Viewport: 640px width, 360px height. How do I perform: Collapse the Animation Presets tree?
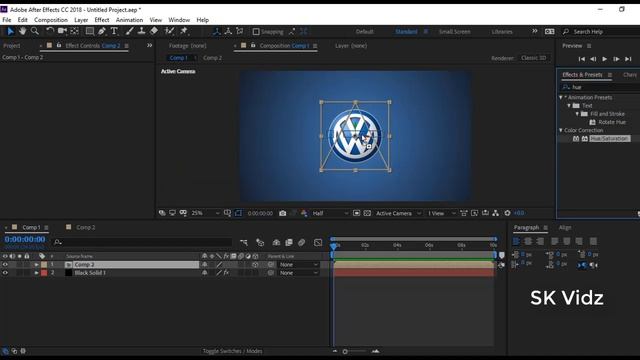coord(561,98)
